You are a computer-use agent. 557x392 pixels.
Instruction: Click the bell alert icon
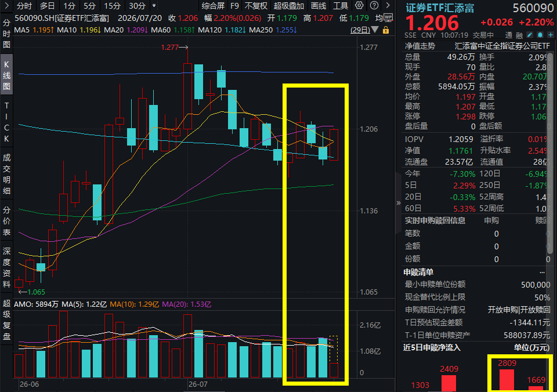tap(540, 35)
